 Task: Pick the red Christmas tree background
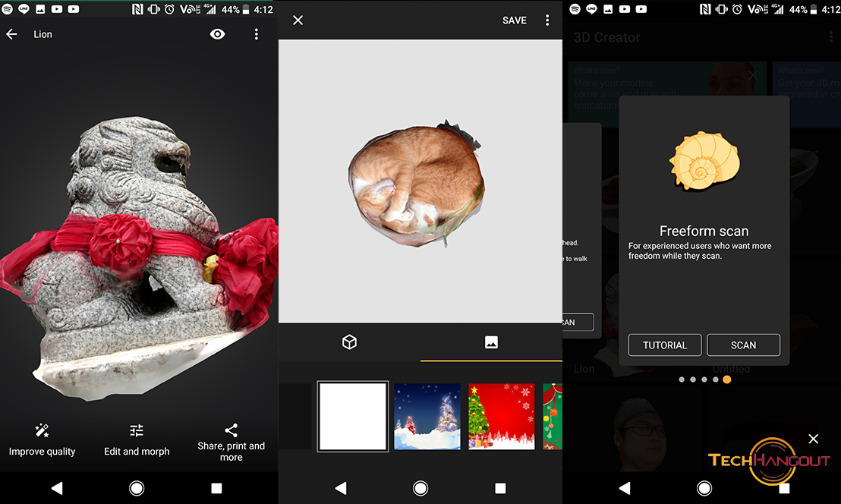(x=502, y=417)
